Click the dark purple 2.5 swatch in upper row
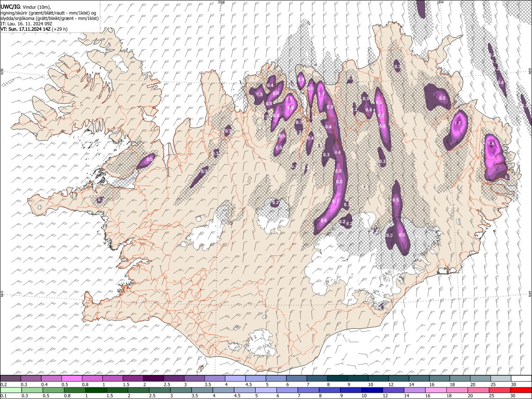This screenshot has width=532, height=399. click(174, 378)
